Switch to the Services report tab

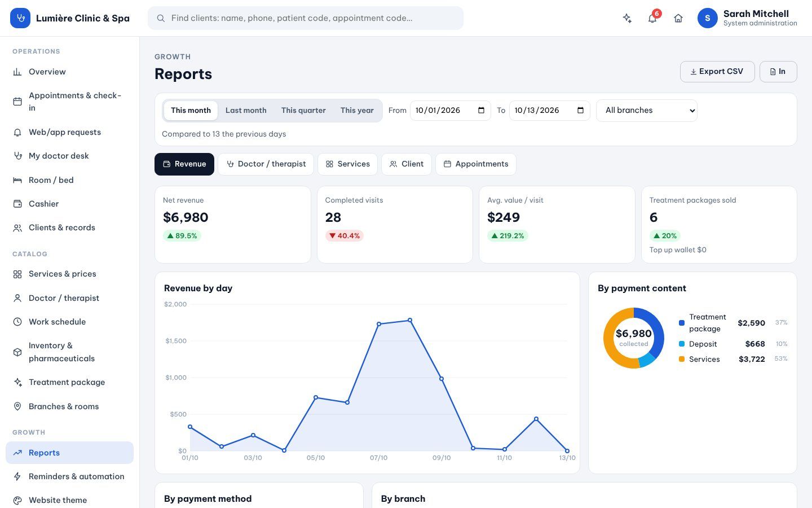[347, 164]
